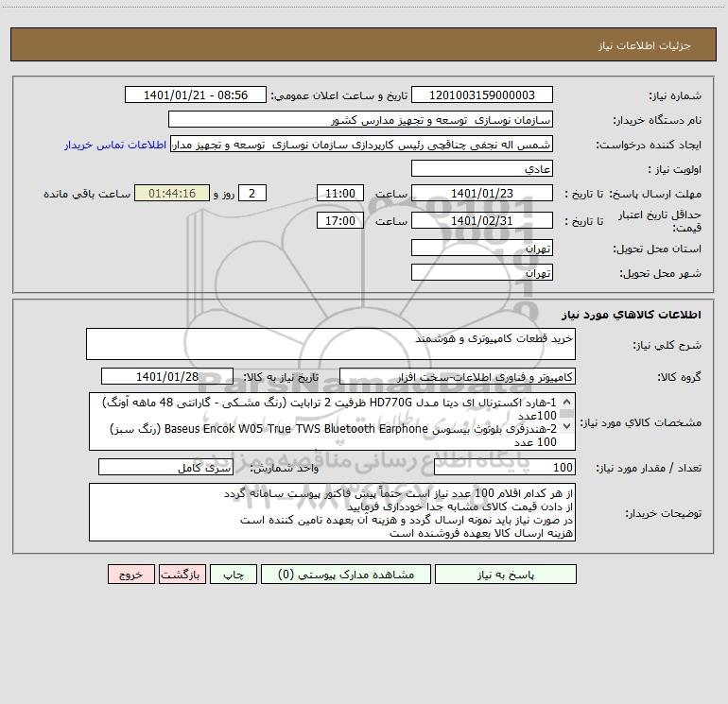Viewport: 728px width, 704px height.
Task: Click the ایجاد کننده درخواست field
Action: click(x=362, y=144)
